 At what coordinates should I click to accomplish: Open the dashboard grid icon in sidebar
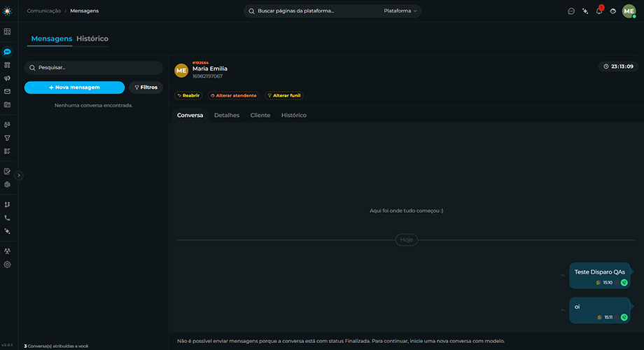(8, 31)
